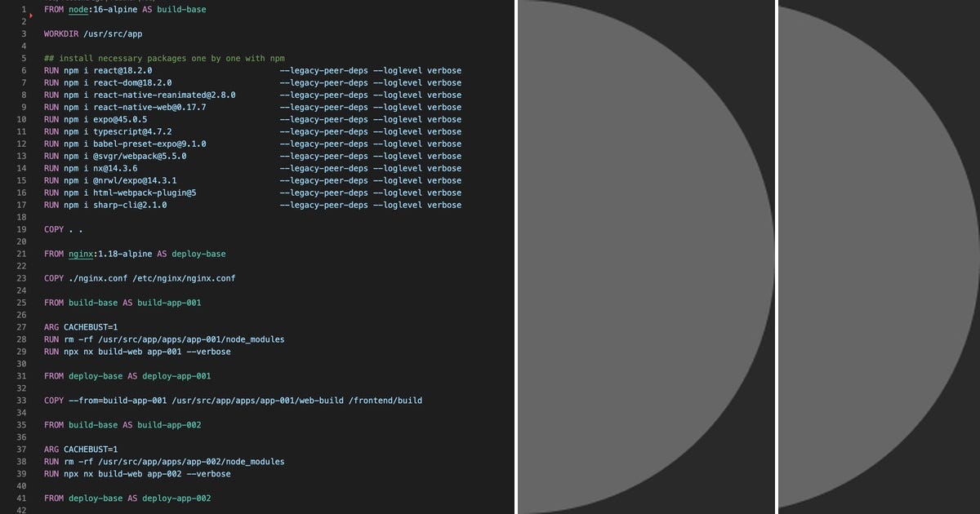
Task: Click "nx@14.3.6" package text
Action: pos(115,169)
